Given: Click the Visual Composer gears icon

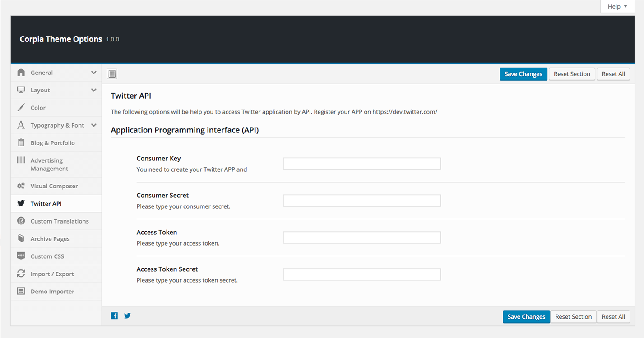Looking at the screenshot, I should click(21, 186).
